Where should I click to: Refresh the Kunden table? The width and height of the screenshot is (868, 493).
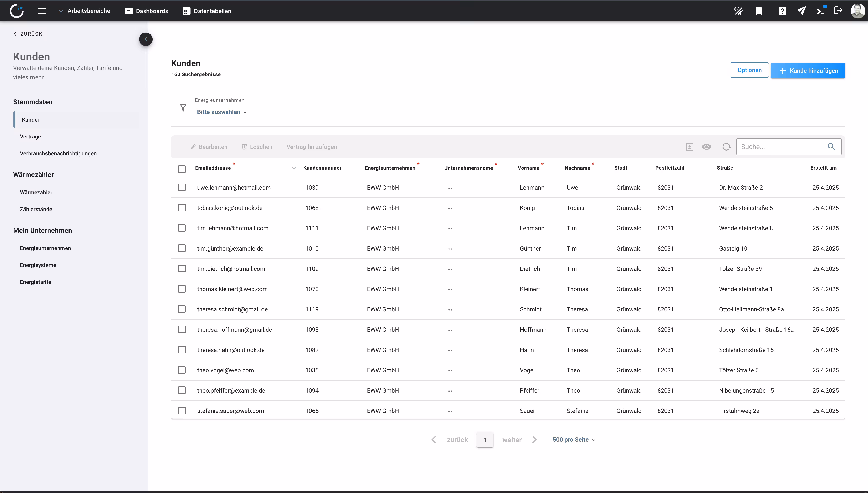(727, 147)
